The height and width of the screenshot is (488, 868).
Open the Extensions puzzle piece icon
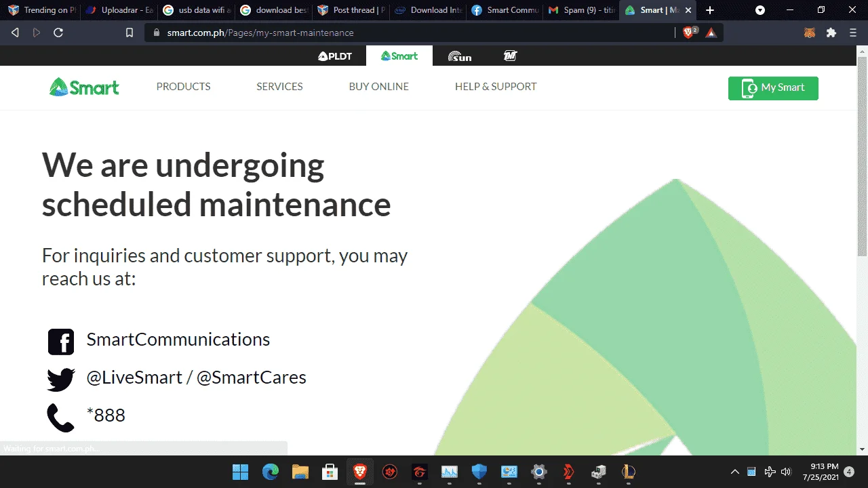coord(831,33)
